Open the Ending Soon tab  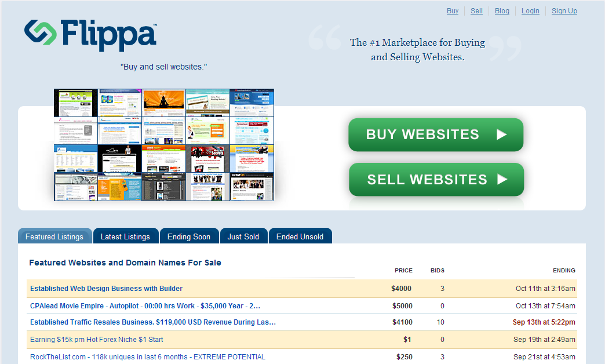tap(189, 236)
